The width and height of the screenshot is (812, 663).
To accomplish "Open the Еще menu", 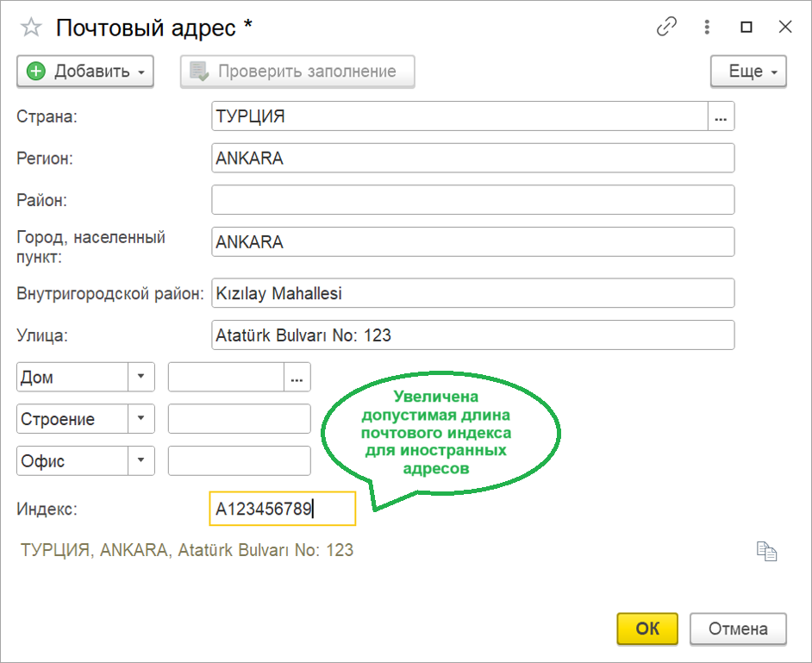I will pos(748,72).
